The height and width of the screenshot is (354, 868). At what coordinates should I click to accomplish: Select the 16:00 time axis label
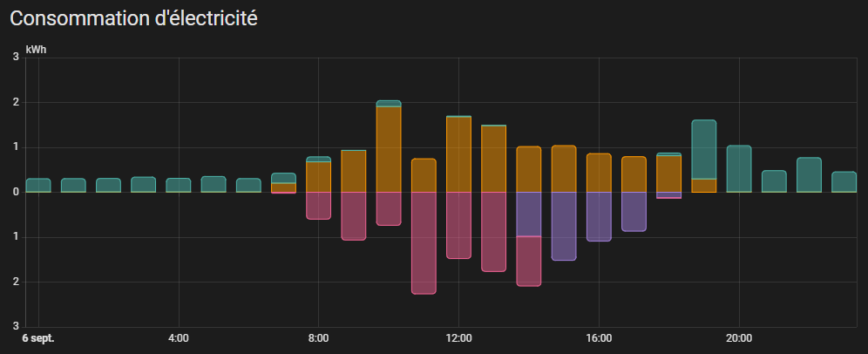[599, 337]
